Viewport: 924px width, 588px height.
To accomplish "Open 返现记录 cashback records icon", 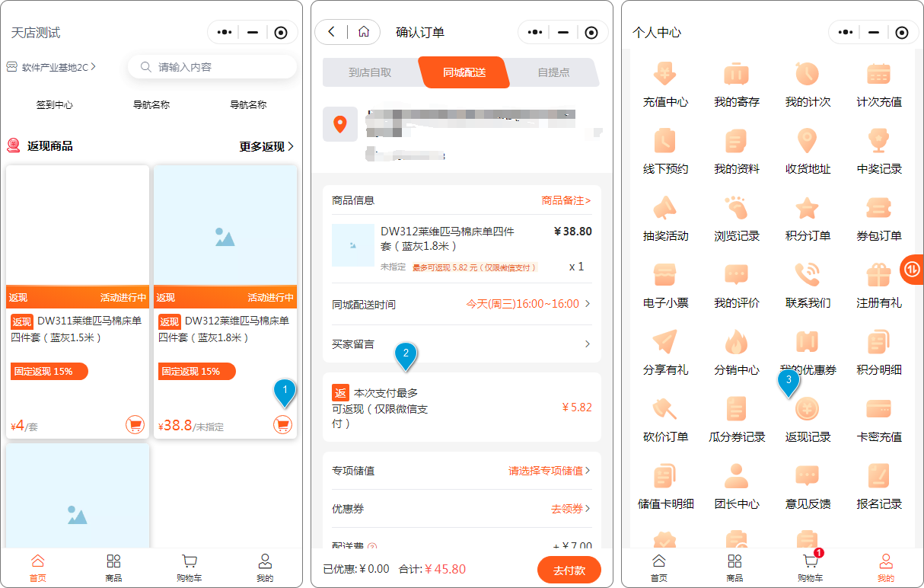I will [x=807, y=411].
